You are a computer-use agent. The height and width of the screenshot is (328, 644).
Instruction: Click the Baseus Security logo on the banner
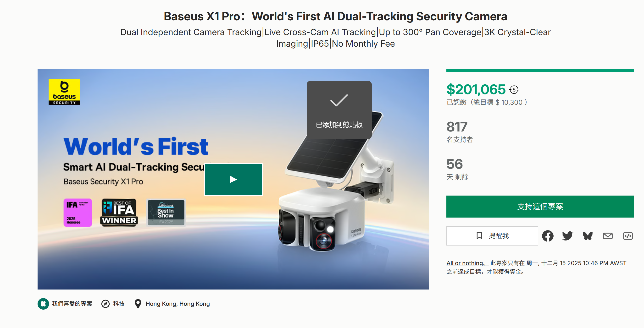(x=64, y=92)
